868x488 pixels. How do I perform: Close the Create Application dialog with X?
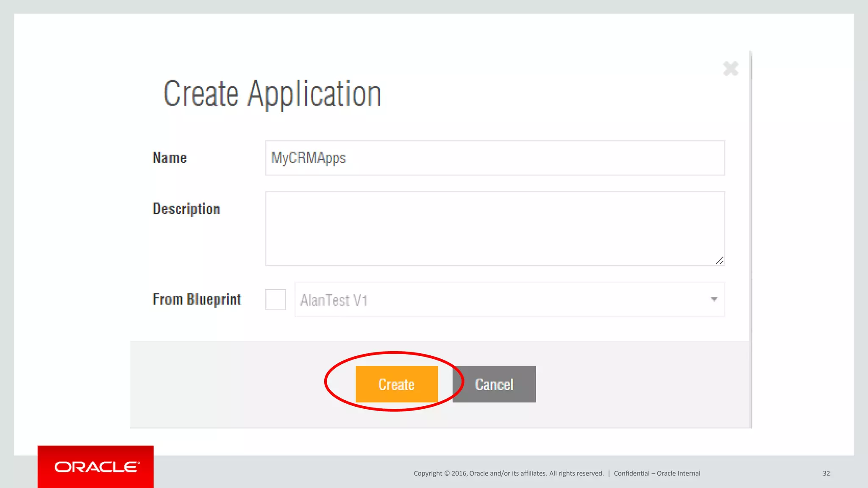tap(731, 69)
